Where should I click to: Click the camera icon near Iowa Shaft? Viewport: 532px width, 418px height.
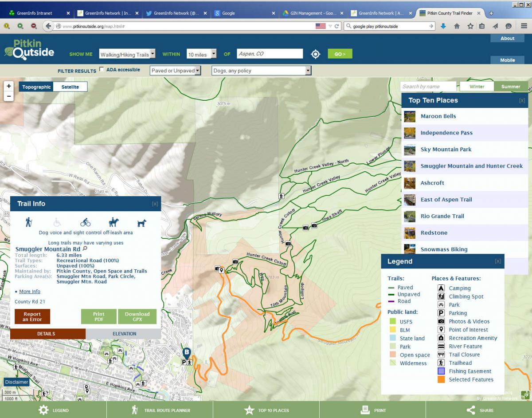click(x=314, y=225)
